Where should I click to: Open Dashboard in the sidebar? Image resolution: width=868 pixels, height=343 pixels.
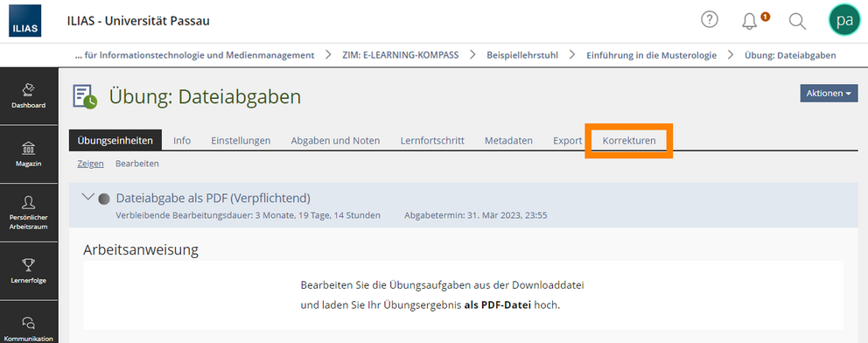pyautogui.click(x=29, y=96)
